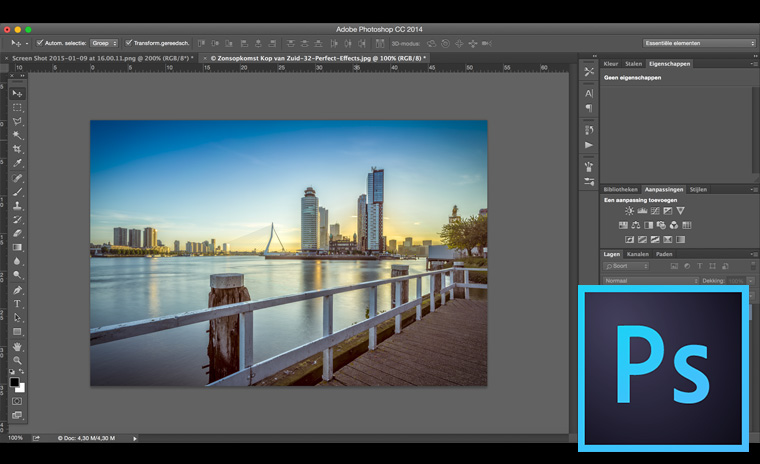The height and width of the screenshot is (464, 760).
Task: Select the Polygonal Lasso tool
Action: click(17, 121)
